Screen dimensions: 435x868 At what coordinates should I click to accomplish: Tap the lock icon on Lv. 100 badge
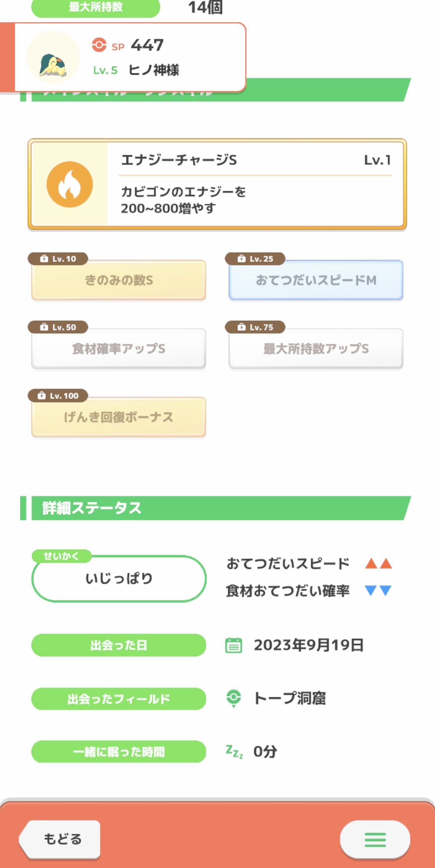coord(42,395)
